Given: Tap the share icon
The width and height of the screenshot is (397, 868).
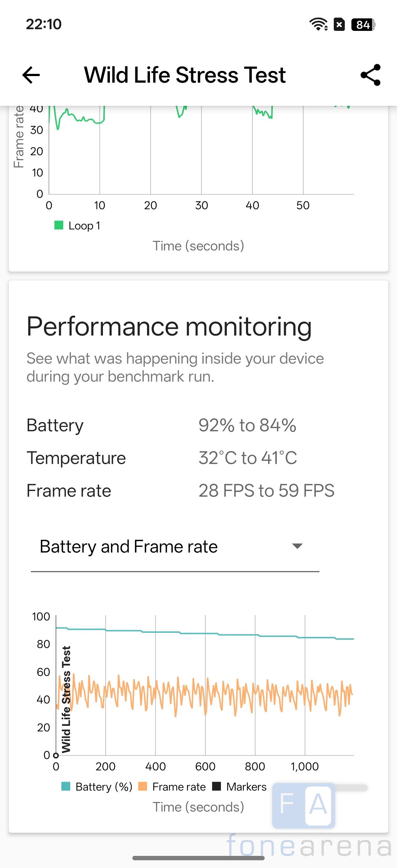Looking at the screenshot, I should pos(370,75).
